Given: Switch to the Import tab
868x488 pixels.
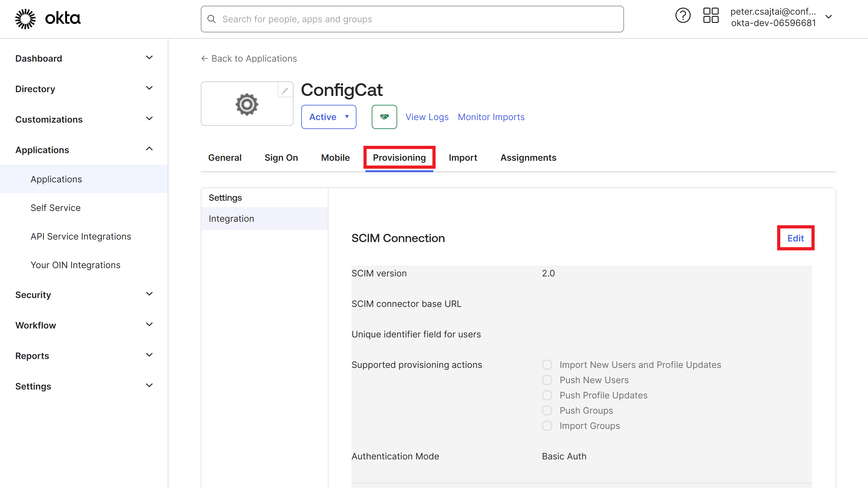Looking at the screenshot, I should point(463,157).
